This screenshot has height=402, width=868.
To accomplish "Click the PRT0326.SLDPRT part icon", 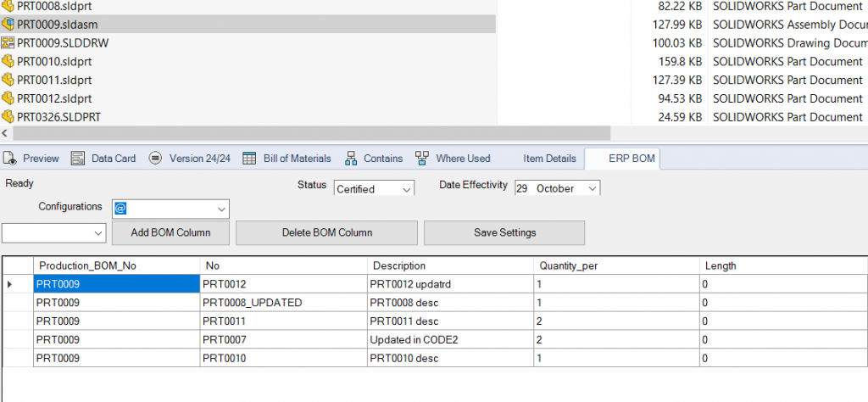I will click(8, 117).
